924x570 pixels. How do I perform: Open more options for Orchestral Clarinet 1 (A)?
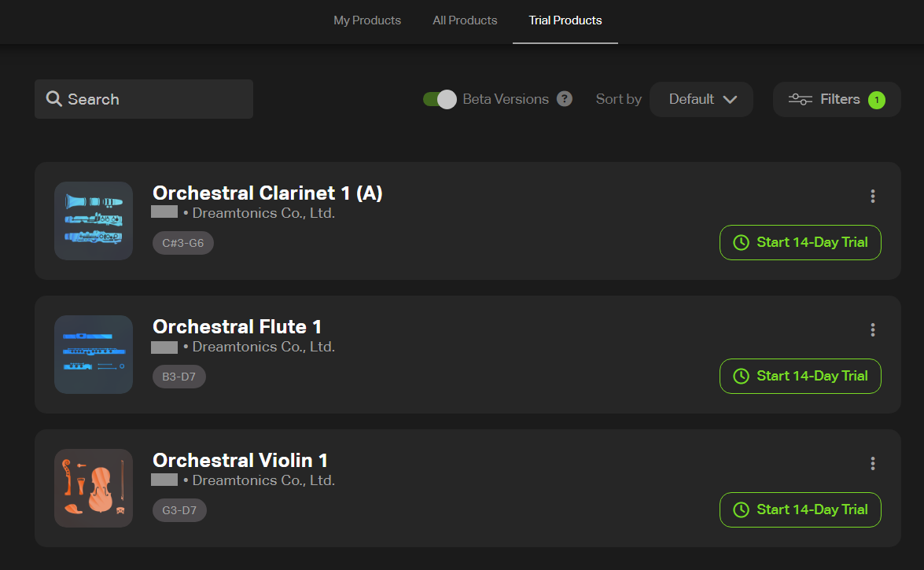(x=873, y=197)
